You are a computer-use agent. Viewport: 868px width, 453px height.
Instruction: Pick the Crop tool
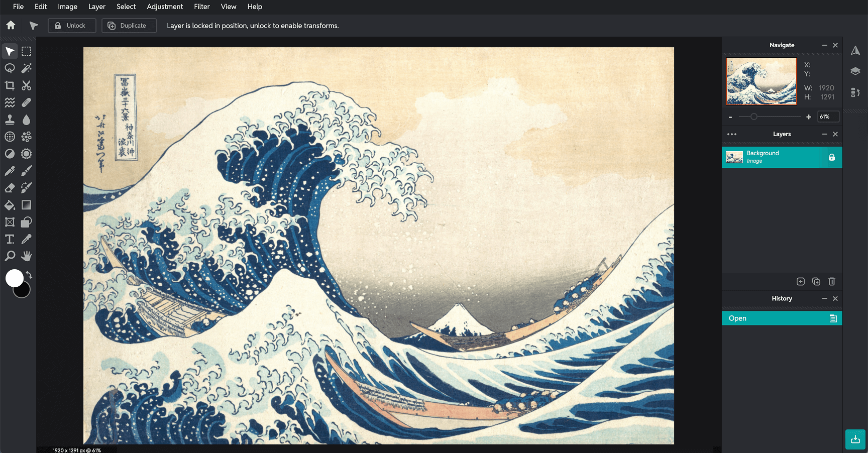pos(10,85)
